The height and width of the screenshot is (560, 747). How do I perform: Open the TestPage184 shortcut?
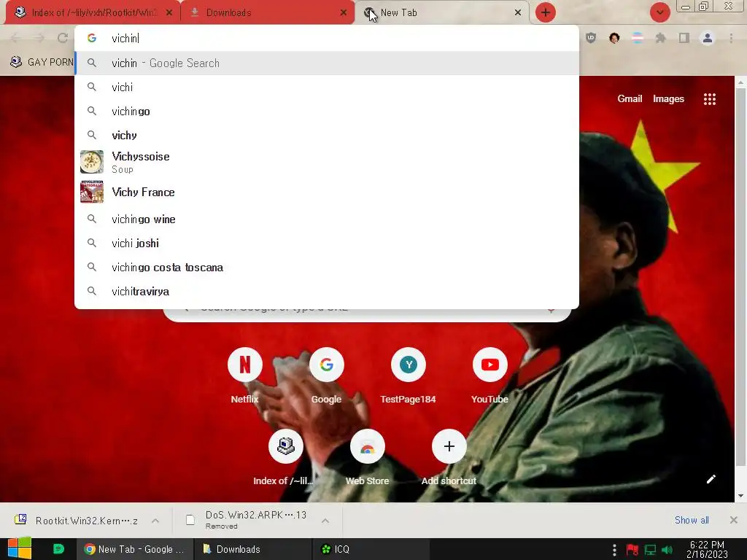pos(409,376)
